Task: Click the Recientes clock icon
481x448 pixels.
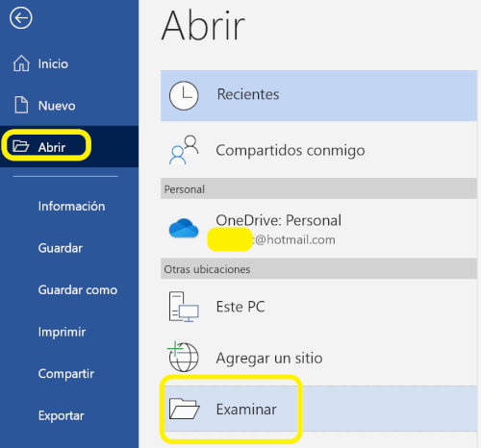Action: (x=184, y=95)
